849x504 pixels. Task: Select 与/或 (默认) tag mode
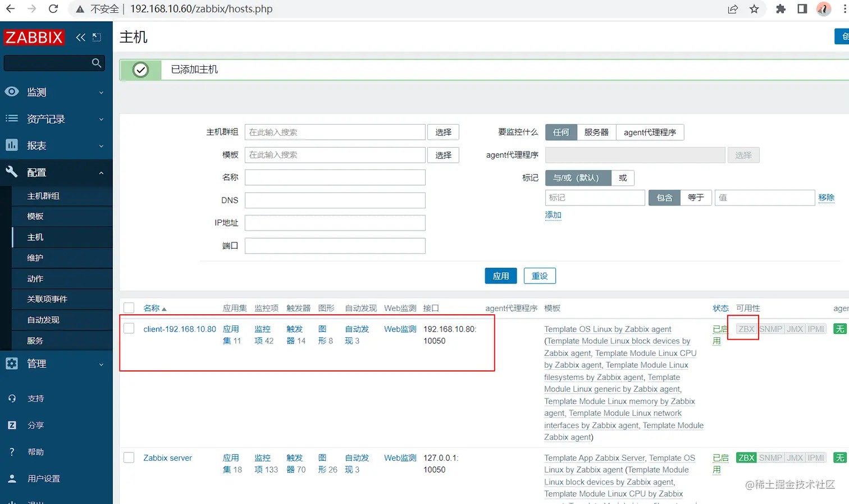pos(578,178)
